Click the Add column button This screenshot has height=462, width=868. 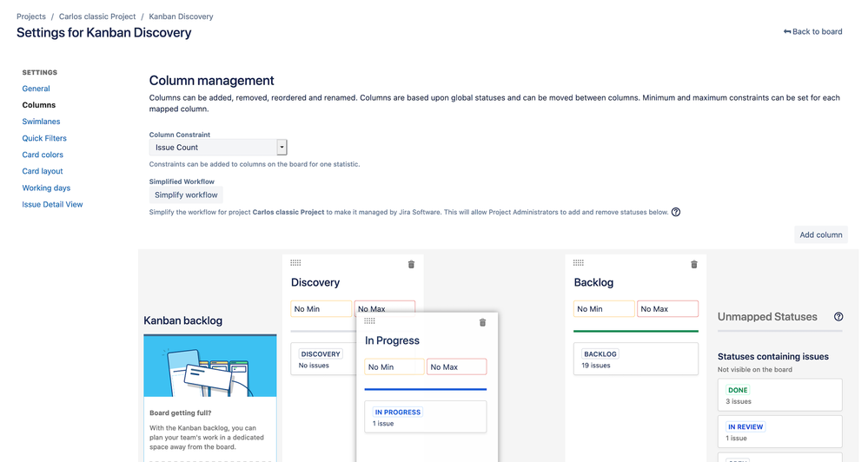click(821, 234)
